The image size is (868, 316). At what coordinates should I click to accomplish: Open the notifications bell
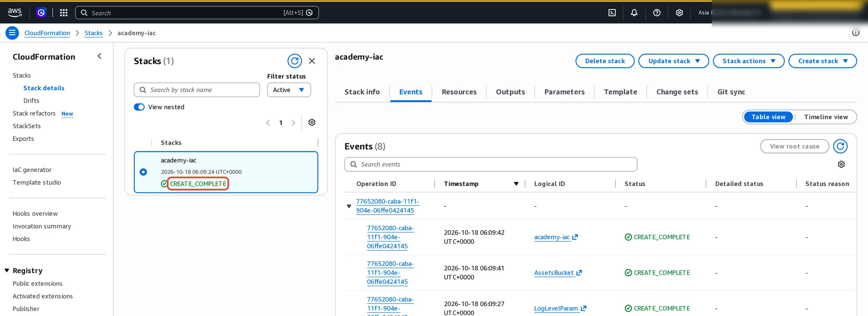(x=634, y=13)
